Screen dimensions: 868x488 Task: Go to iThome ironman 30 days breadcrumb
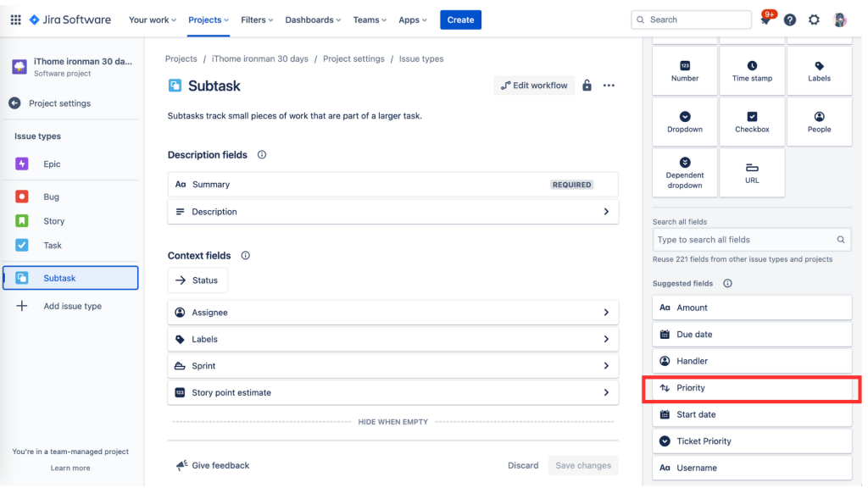[259, 59]
